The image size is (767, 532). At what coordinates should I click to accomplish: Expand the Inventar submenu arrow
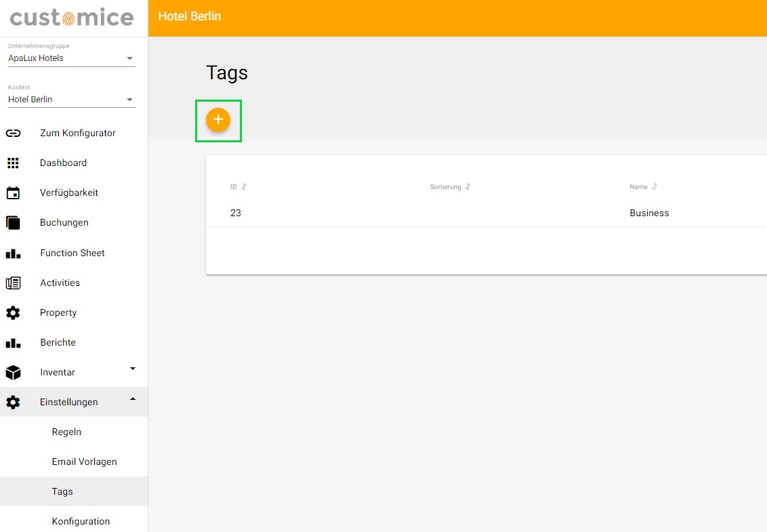click(x=133, y=369)
